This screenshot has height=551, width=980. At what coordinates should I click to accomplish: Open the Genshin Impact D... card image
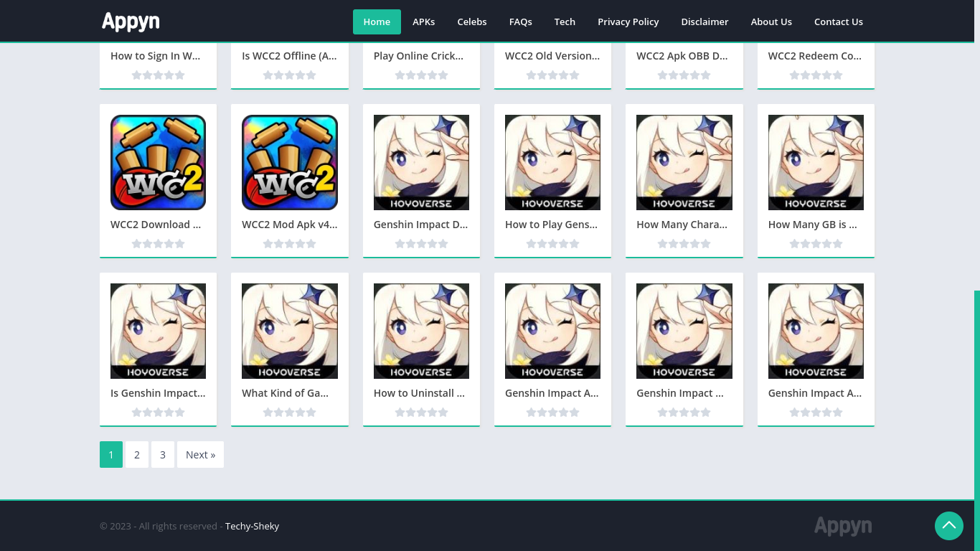click(x=421, y=162)
